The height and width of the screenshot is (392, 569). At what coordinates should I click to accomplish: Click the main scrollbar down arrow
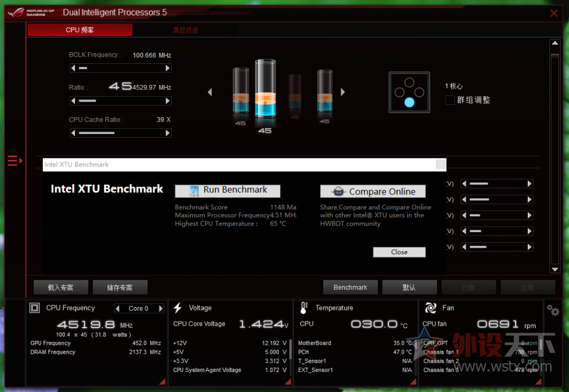point(555,269)
